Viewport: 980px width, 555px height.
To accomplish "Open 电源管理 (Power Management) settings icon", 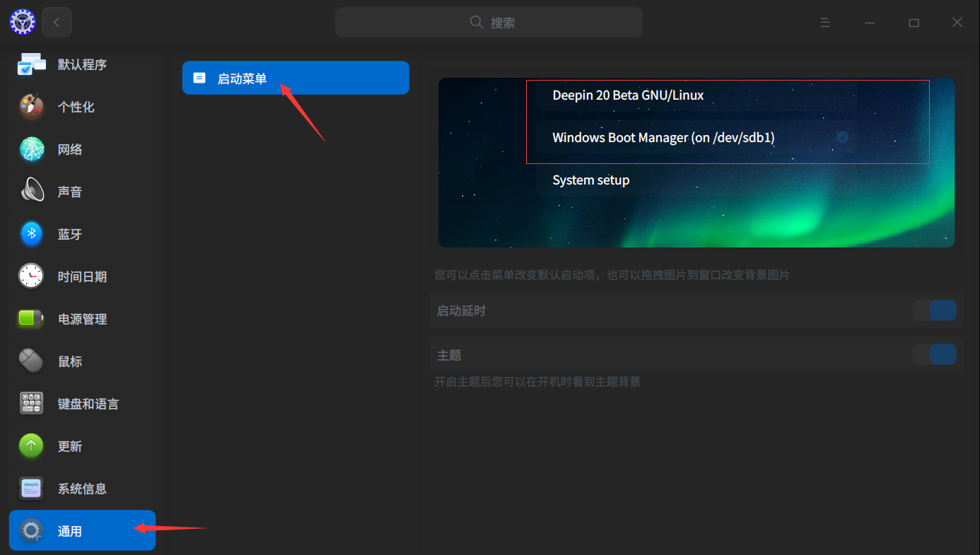I will [x=31, y=318].
